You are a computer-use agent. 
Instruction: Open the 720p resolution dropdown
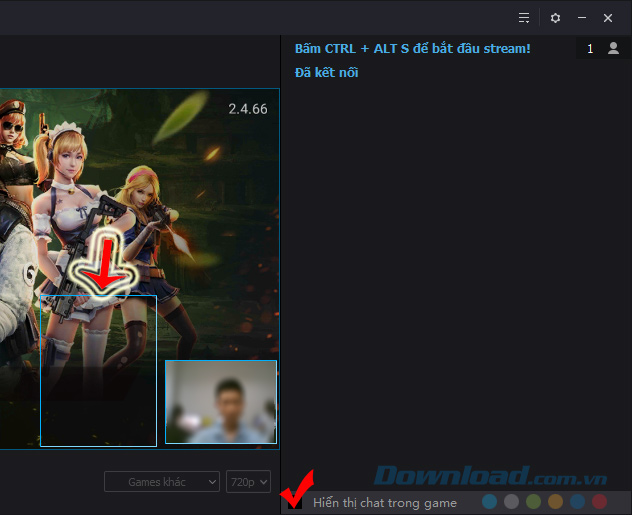(248, 482)
